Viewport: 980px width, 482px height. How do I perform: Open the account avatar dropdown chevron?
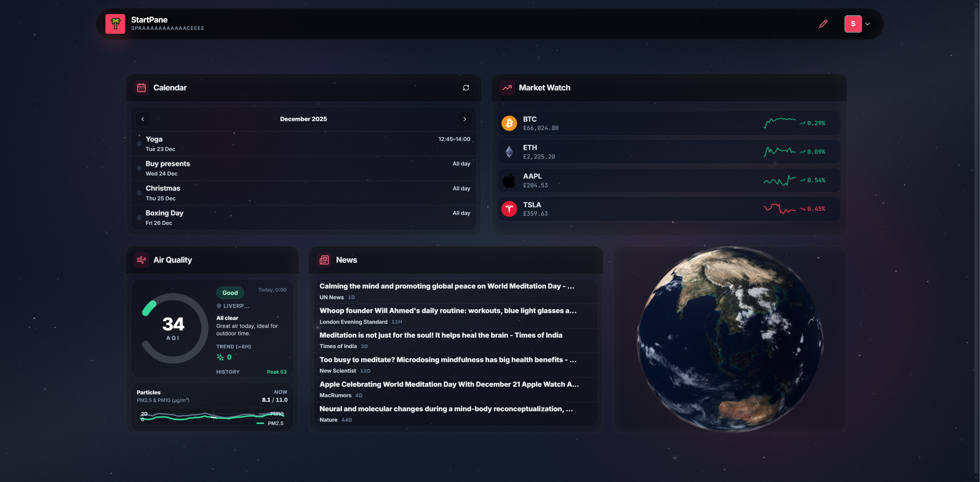pyautogui.click(x=868, y=24)
